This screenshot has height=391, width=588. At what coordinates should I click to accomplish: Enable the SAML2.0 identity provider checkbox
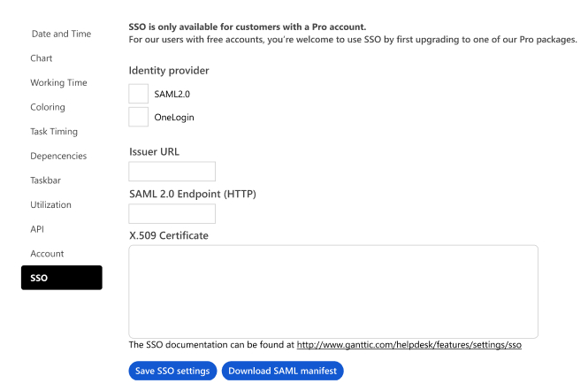[138, 94]
